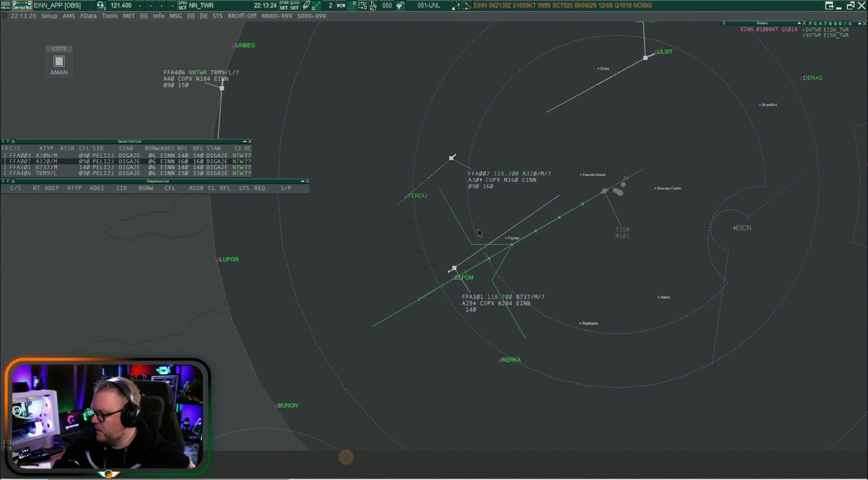Image resolution: width=868 pixels, height=480 pixels.
Task: Toggle the S button on Departure List
Action: point(13,181)
